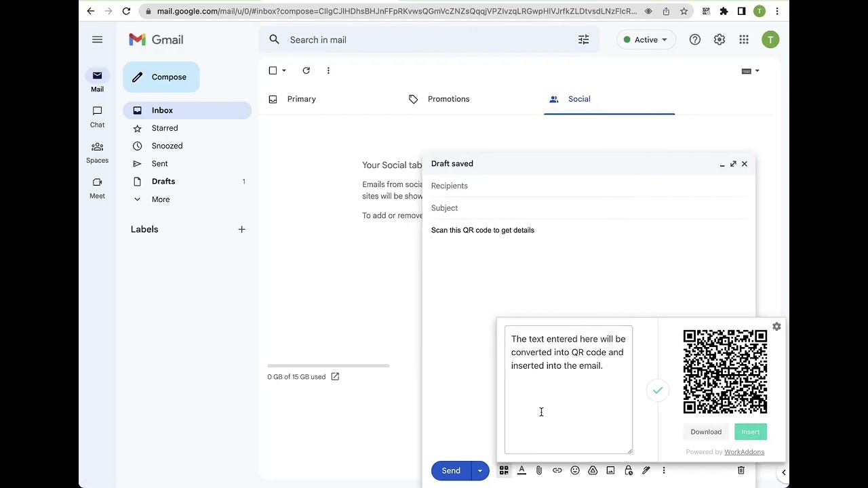Open Gmail settings gear
The image size is (868, 488).
pyautogui.click(x=719, y=40)
